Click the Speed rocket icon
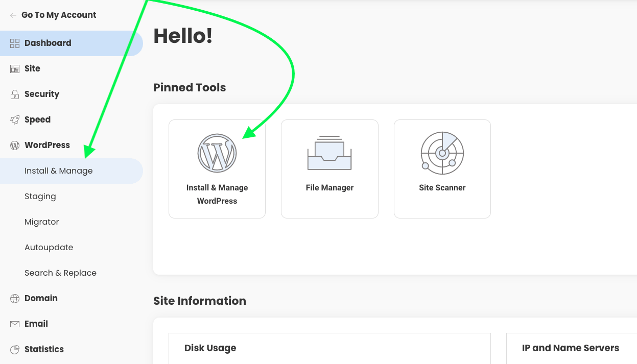Screen dimensions: 637x364 [15, 120]
